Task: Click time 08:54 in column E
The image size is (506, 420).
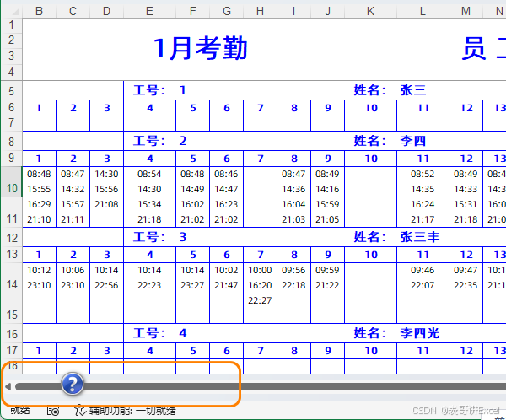Action: 149,174
